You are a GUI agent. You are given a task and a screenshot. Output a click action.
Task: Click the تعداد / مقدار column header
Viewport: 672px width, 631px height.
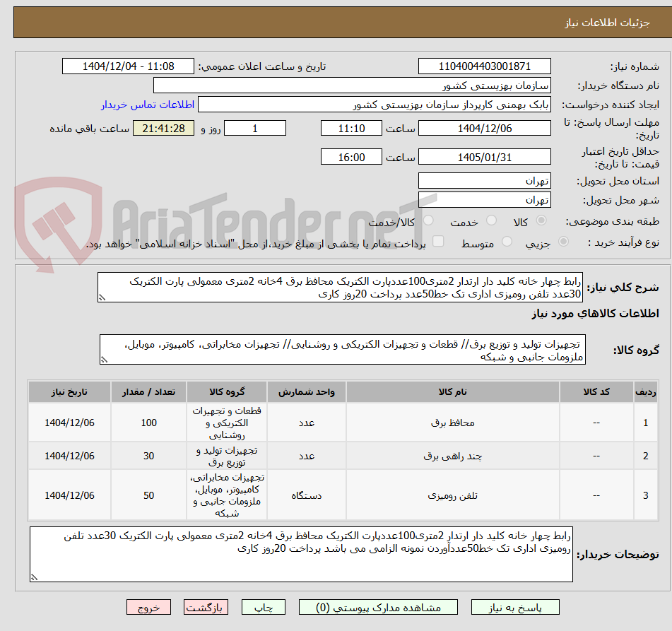pyautogui.click(x=148, y=391)
